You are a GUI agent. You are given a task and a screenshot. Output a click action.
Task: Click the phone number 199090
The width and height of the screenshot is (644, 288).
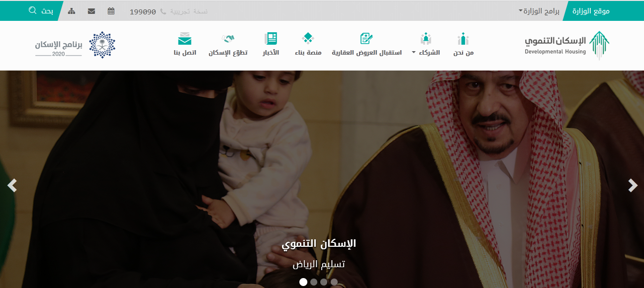tap(143, 11)
